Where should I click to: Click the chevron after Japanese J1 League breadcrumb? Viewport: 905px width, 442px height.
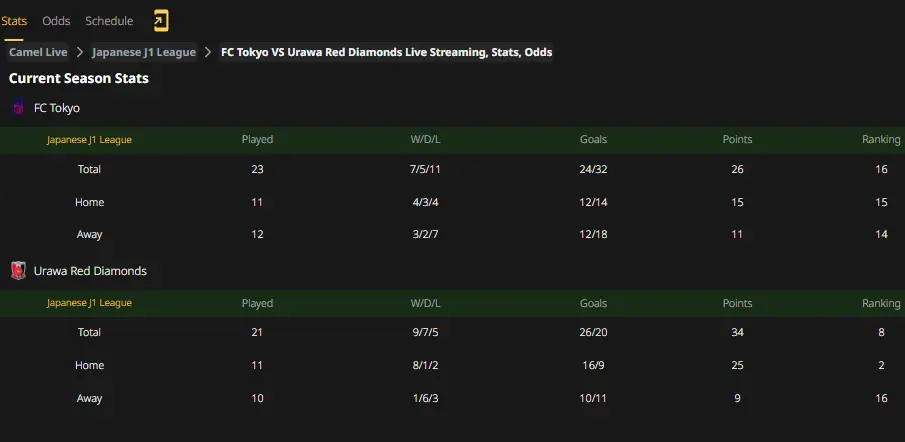208,53
